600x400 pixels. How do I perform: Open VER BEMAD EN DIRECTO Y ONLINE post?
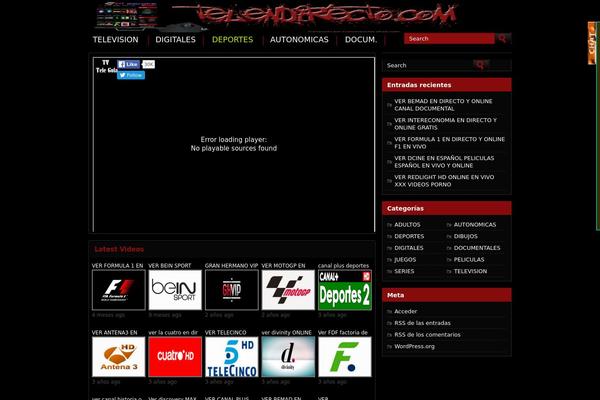coord(443,105)
